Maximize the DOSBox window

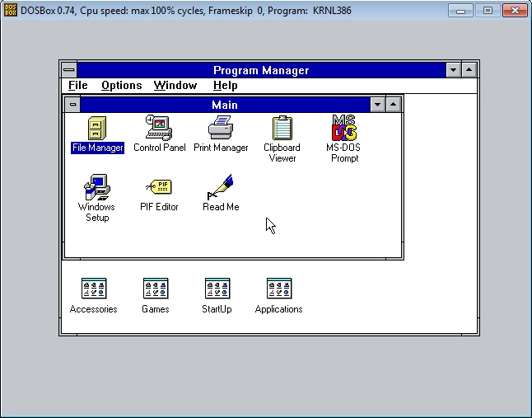[x=488, y=11]
